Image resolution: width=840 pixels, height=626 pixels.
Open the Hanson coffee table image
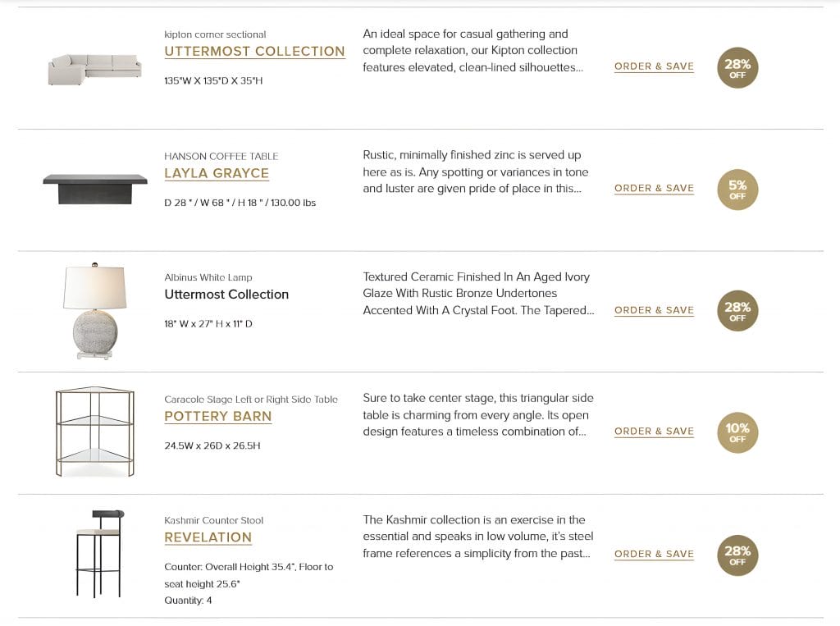click(95, 190)
